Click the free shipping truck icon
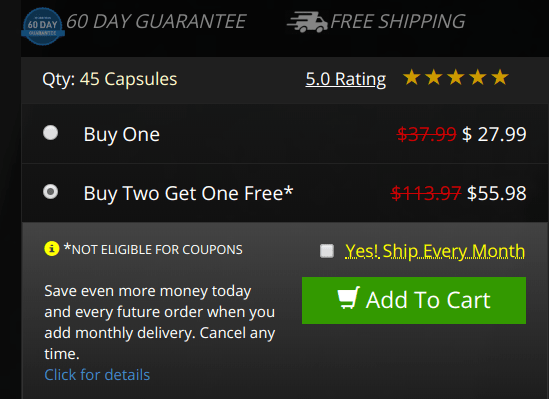 (x=307, y=22)
